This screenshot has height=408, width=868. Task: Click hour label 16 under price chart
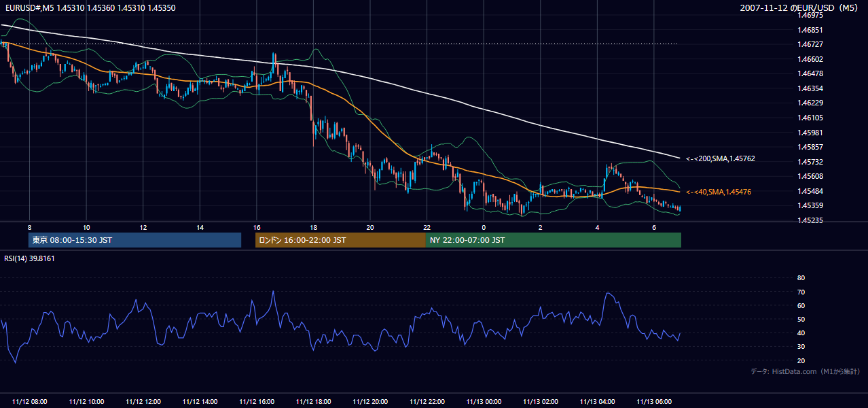click(x=257, y=227)
